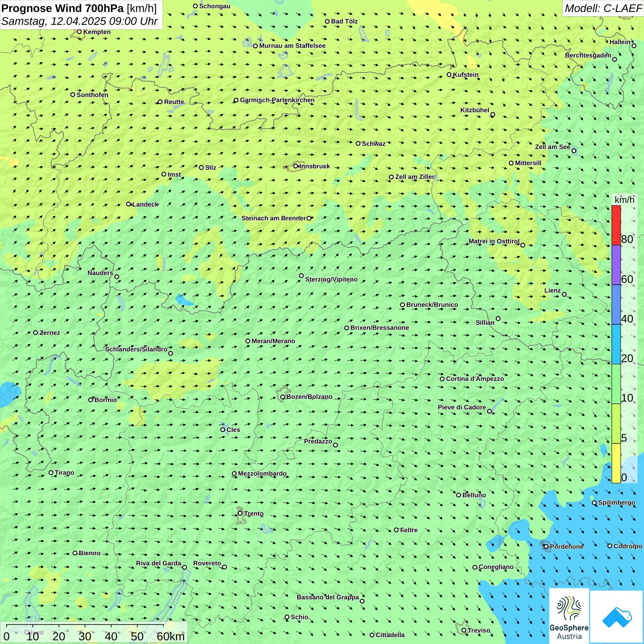Screen dimensions: 644x644
Task: Pick the light blue 20–40 legend segment
Action: (x=616, y=345)
